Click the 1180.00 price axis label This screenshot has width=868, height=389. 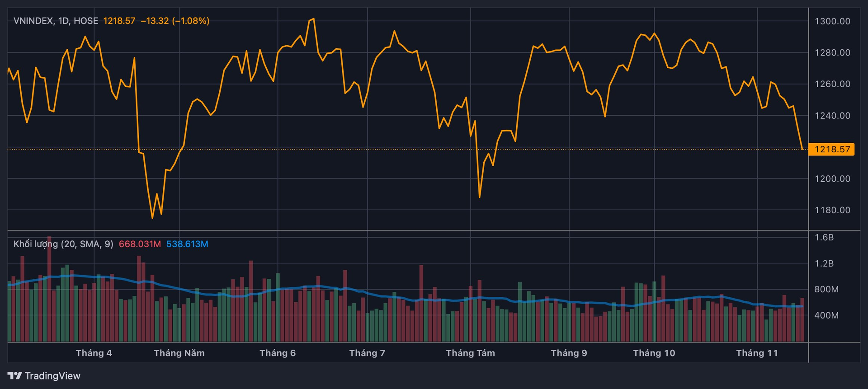832,210
